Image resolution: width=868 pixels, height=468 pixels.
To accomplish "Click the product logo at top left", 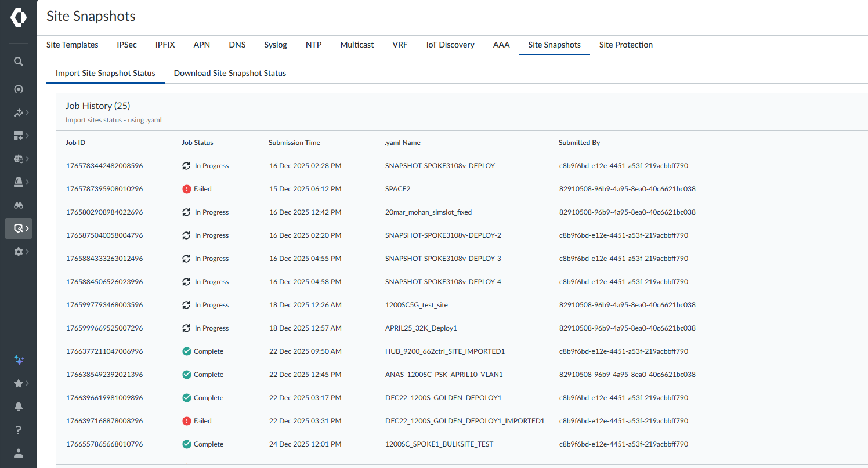I will point(19,17).
